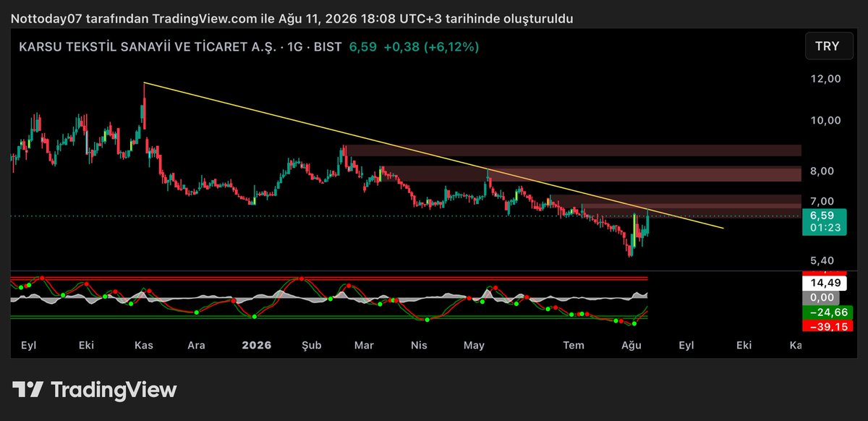Select the Tem month label on time axis
The width and height of the screenshot is (868, 421).
pos(574,345)
